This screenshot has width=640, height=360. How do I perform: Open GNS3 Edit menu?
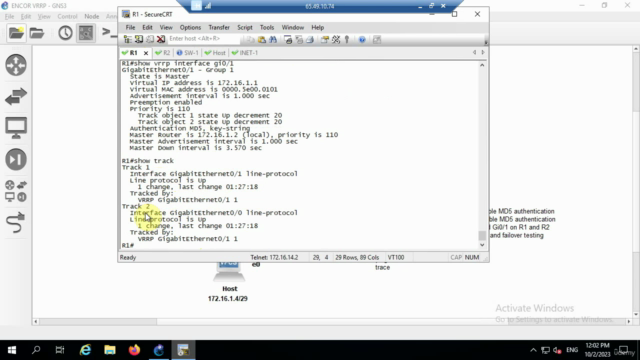coord(26,16)
